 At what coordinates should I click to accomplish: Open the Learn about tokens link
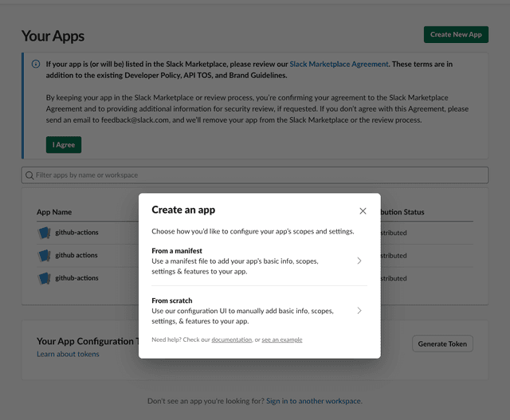[68, 354]
